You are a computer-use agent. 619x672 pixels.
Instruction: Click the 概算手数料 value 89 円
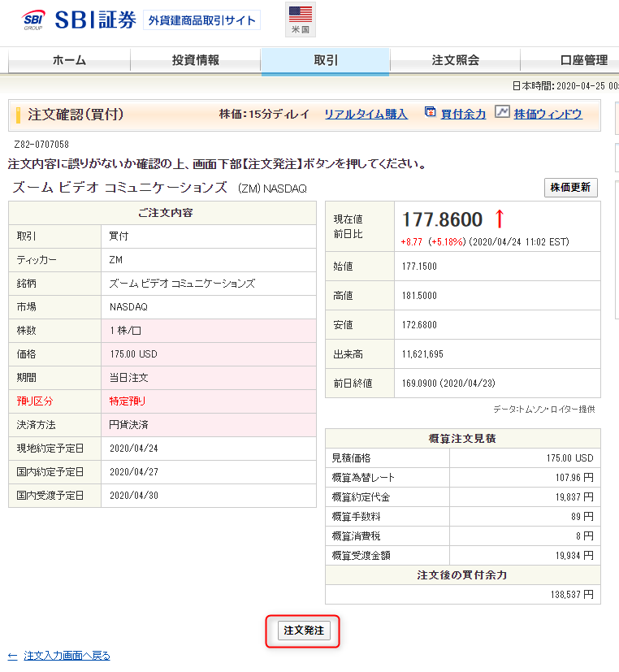tap(582, 517)
